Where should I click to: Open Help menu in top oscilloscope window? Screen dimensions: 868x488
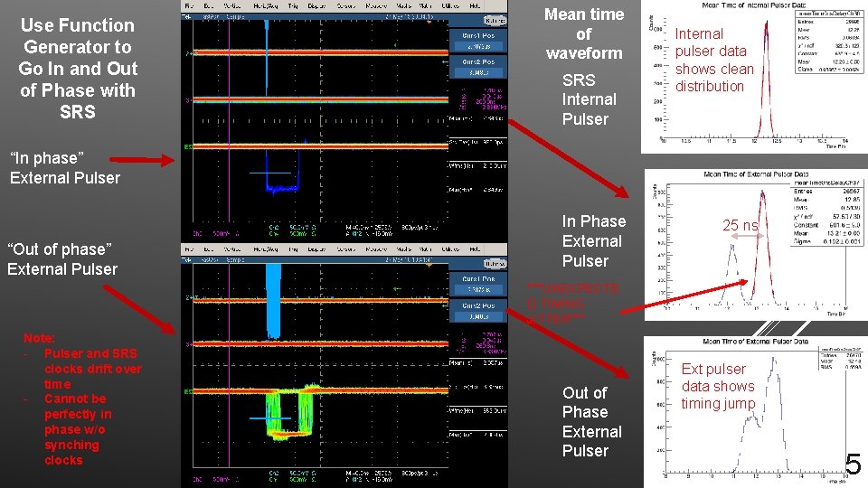(475, 6)
